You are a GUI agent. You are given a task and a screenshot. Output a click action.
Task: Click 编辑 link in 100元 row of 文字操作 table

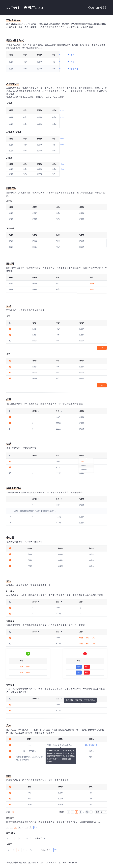pyautogui.click(x=81, y=638)
